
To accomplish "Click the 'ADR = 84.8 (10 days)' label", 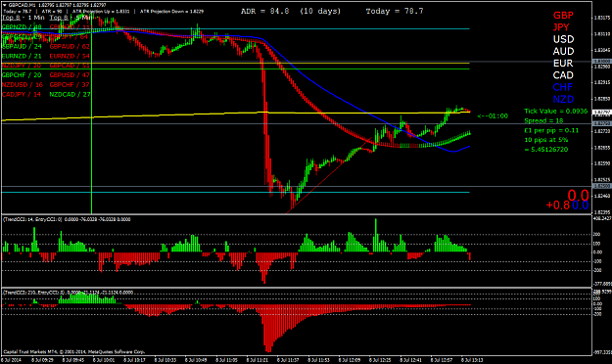I will coord(291,12).
